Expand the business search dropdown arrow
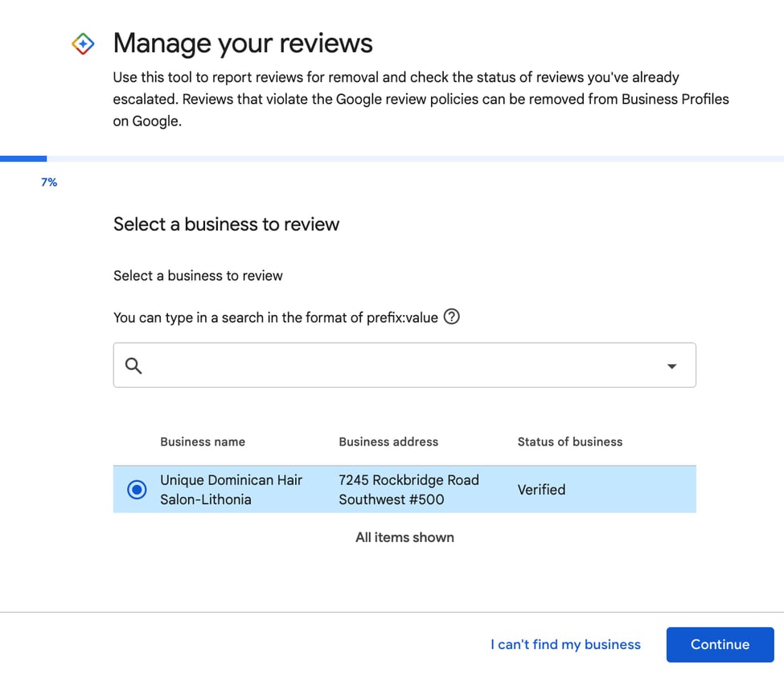The width and height of the screenshot is (784, 674). click(671, 366)
